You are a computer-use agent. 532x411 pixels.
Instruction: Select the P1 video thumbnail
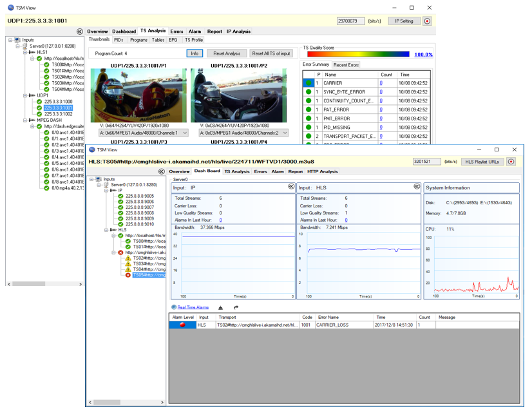(x=138, y=95)
